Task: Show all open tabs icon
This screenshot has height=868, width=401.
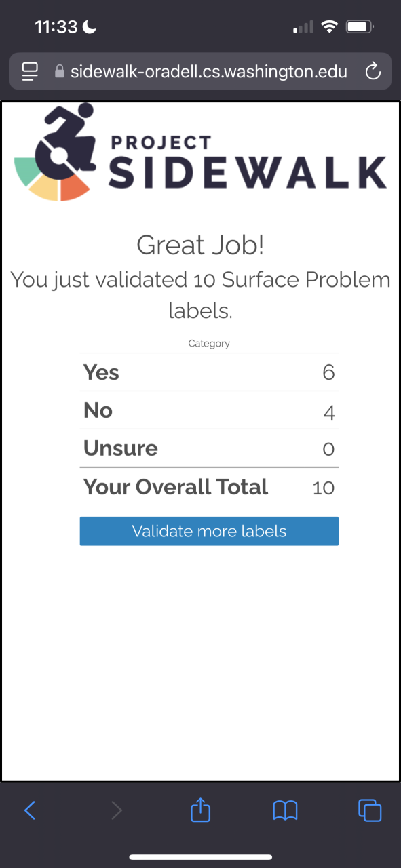Action: pos(370,810)
